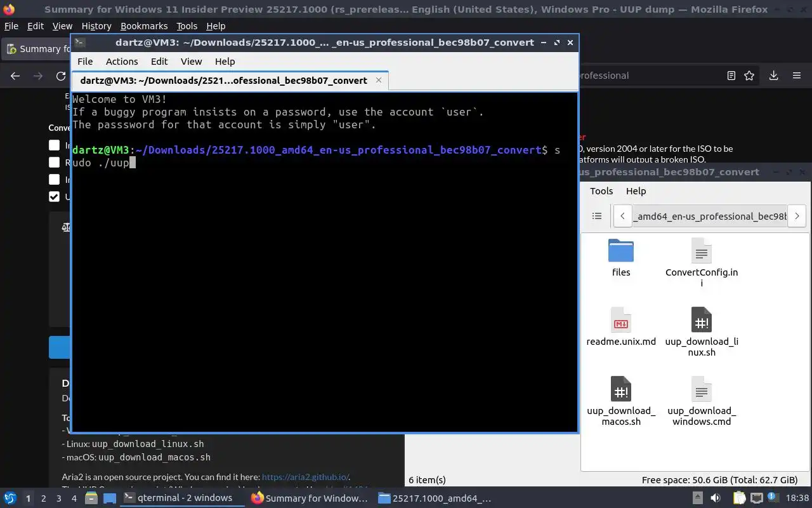812x508 pixels.
Task: Click '6 item(s)' in file manager status bar
Action: (x=427, y=479)
